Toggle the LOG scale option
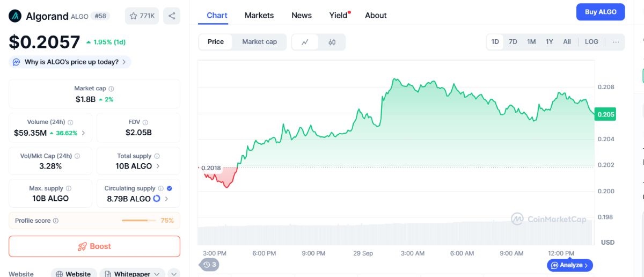The image size is (644, 277). pyautogui.click(x=591, y=42)
